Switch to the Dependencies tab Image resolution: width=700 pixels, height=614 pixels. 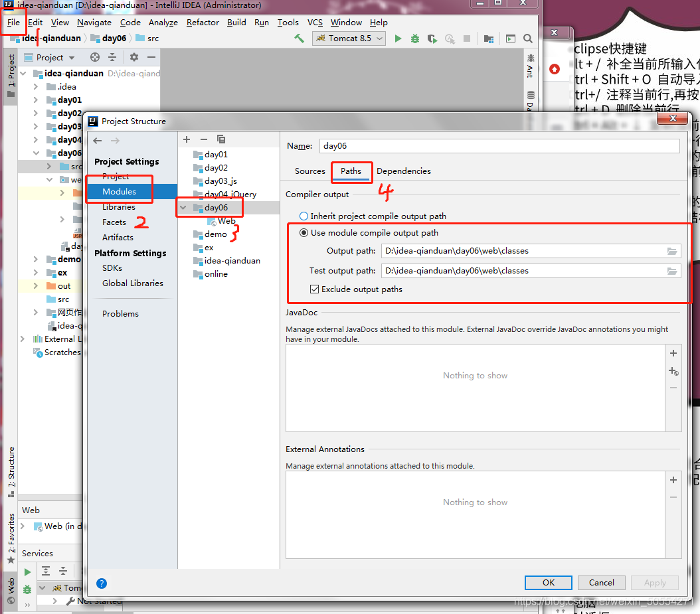[404, 171]
